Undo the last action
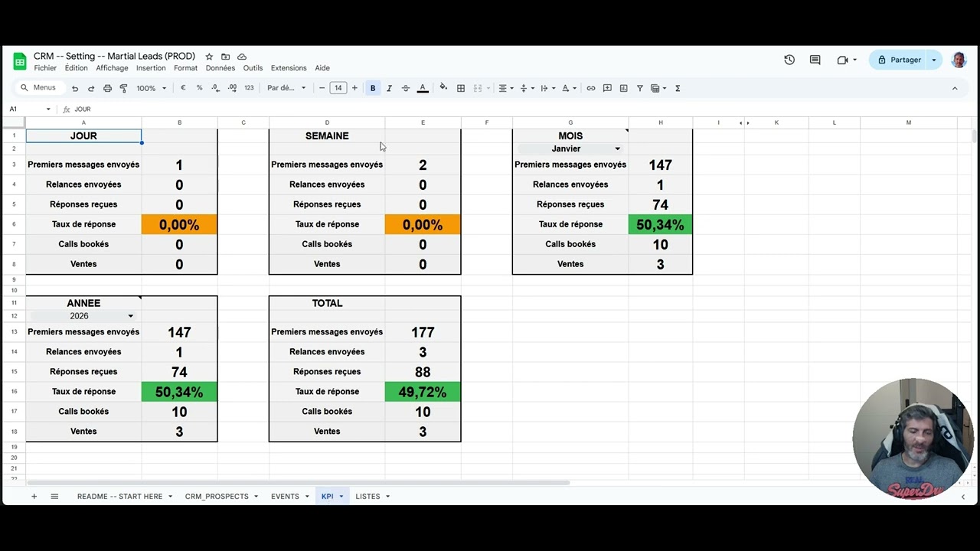The height and width of the screenshot is (551, 980). 75,88
